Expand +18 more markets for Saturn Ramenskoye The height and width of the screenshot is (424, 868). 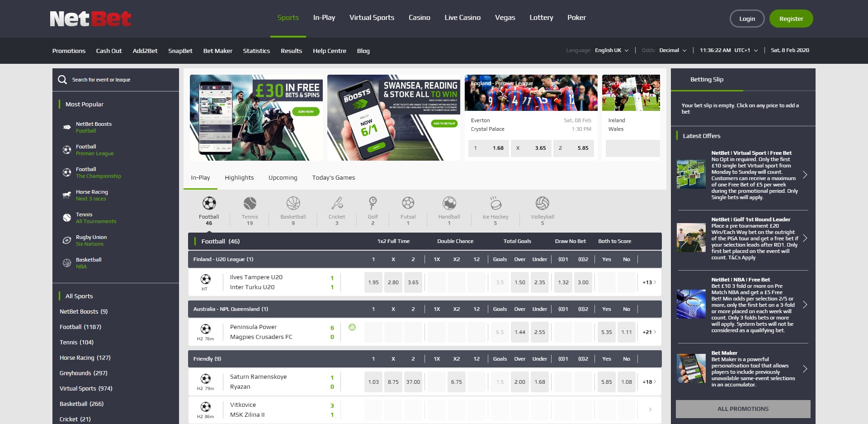649,381
